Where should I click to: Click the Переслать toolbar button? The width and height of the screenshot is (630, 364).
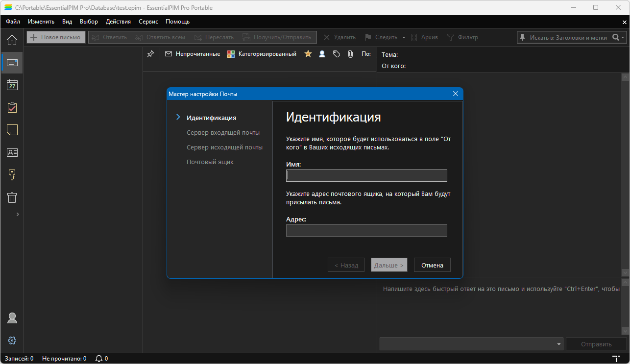coord(214,37)
